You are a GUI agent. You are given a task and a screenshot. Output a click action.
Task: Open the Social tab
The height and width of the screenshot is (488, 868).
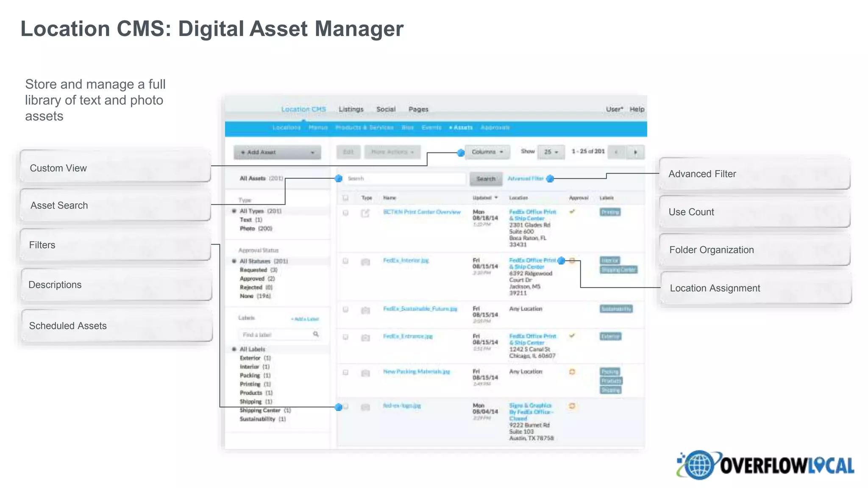[x=386, y=109]
